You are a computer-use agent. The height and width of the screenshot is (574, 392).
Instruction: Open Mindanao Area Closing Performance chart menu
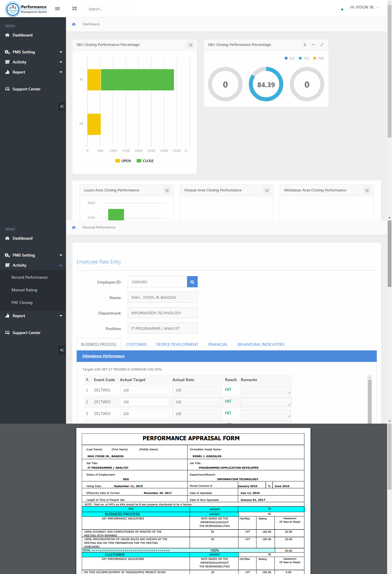(x=367, y=191)
